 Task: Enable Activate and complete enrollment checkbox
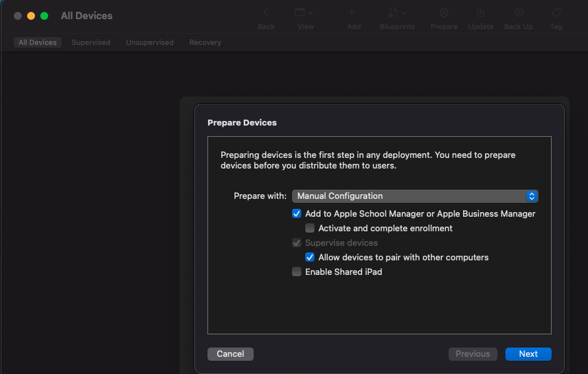(310, 228)
